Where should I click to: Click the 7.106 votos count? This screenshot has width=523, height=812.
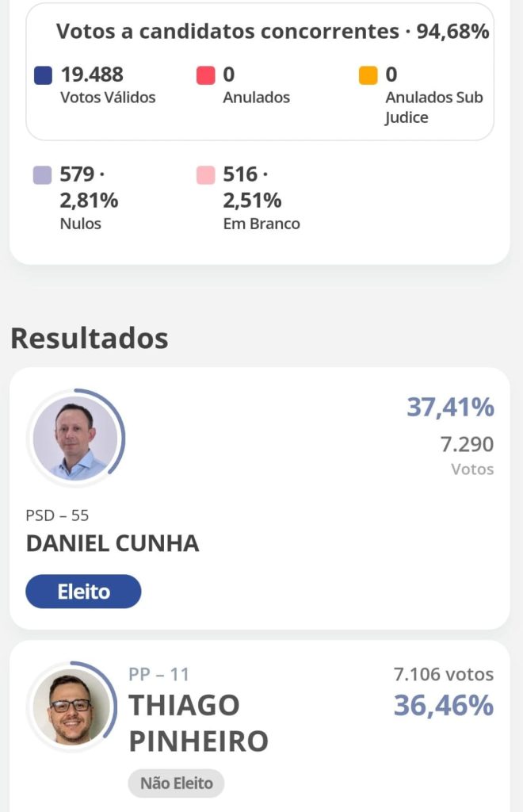(443, 674)
